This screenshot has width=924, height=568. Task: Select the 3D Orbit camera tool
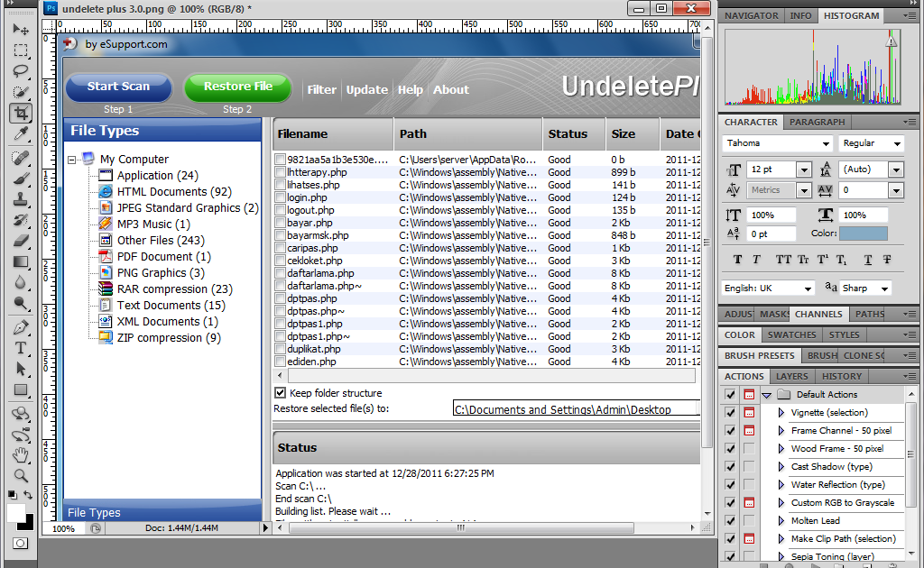click(21, 435)
